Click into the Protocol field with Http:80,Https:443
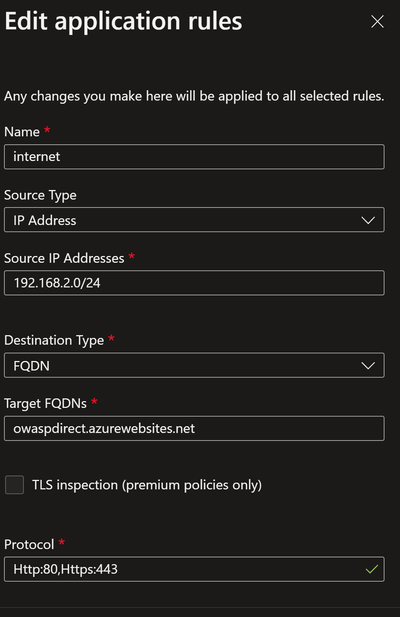Screen dimensions: 400x617 (x=194, y=569)
